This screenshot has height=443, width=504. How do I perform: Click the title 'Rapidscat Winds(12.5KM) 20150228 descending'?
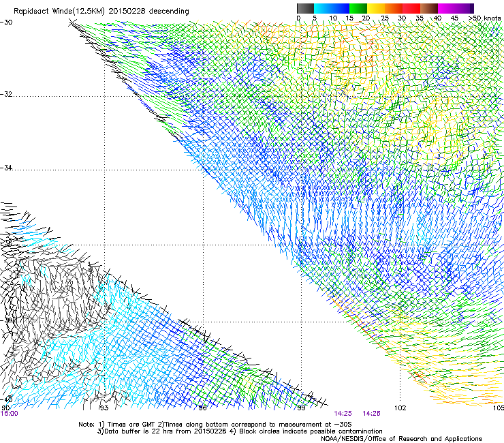coord(101,12)
